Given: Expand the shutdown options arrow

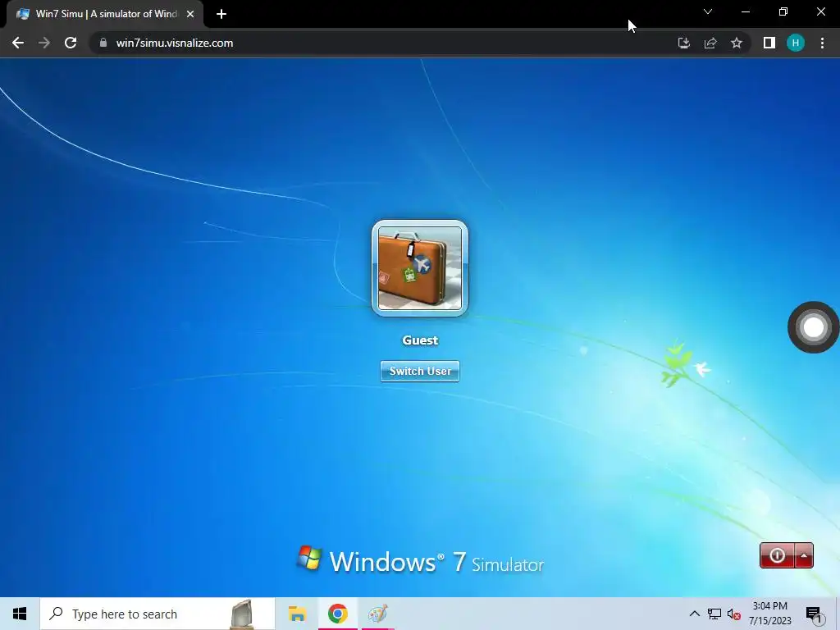Looking at the screenshot, I should click(x=804, y=555).
